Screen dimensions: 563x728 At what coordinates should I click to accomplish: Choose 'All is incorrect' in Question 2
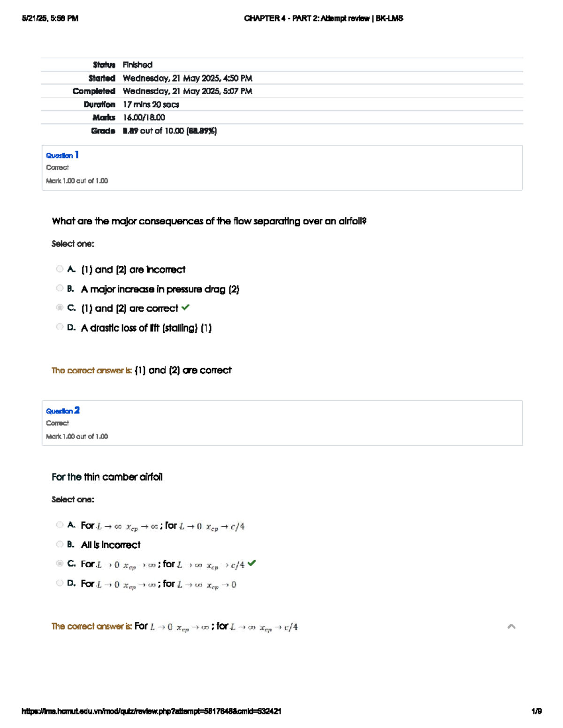(60, 544)
